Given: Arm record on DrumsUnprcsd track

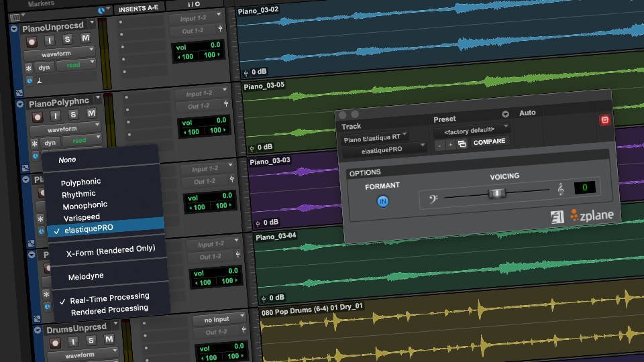Looking at the screenshot, I should tap(54, 343).
